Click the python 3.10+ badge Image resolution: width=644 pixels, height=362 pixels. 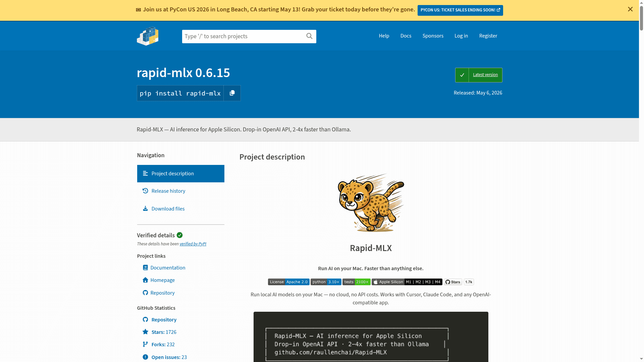click(326, 282)
